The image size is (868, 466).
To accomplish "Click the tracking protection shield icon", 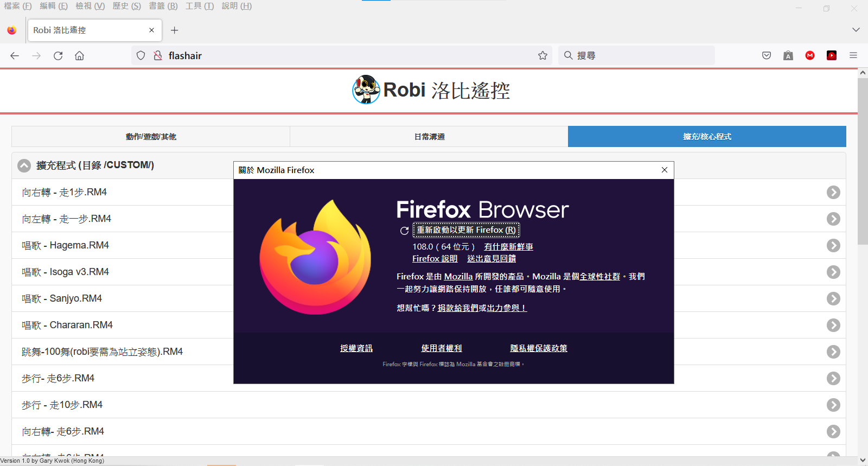I will click(141, 55).
